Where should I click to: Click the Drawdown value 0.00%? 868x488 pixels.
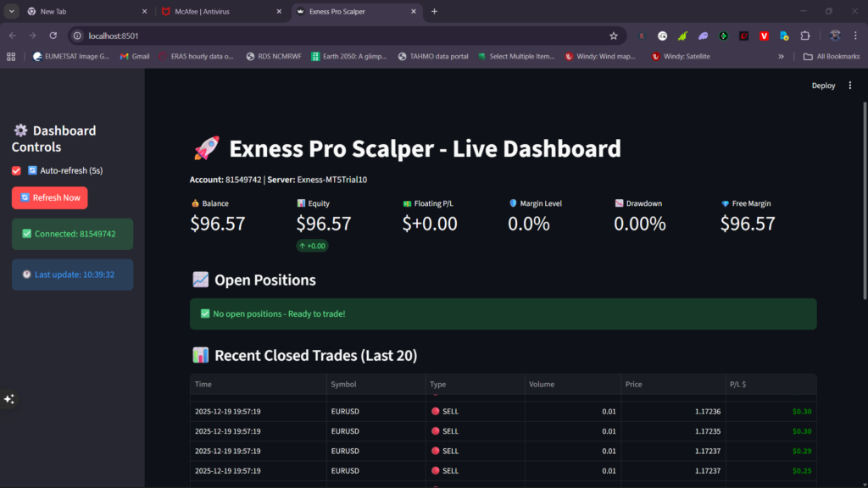640,224
